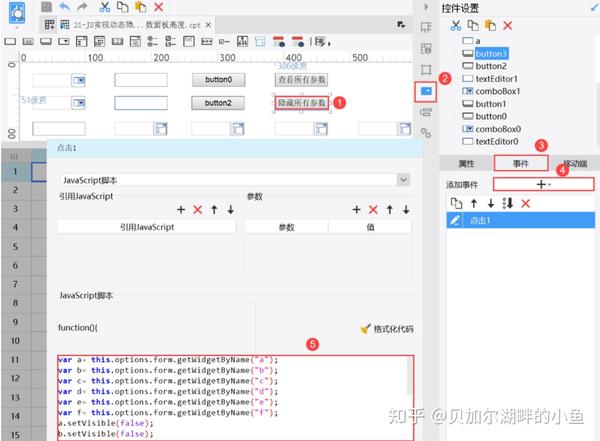The height and width of the screenshot is (441, 600).
Task: Close the cpt file tab
Action: click(208, 25)
